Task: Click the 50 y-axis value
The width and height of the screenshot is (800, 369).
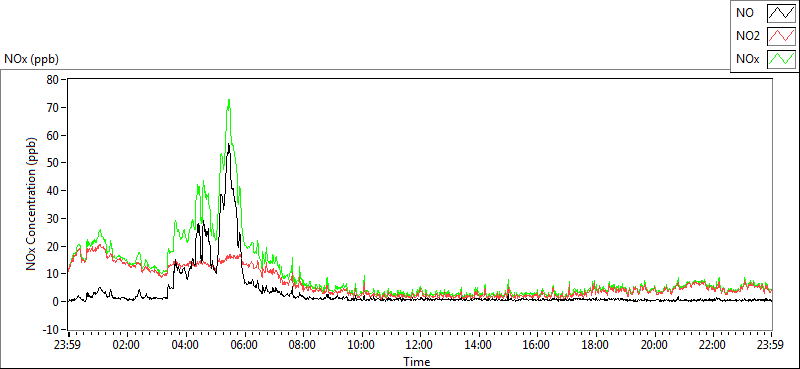Action: coord(52,163)
